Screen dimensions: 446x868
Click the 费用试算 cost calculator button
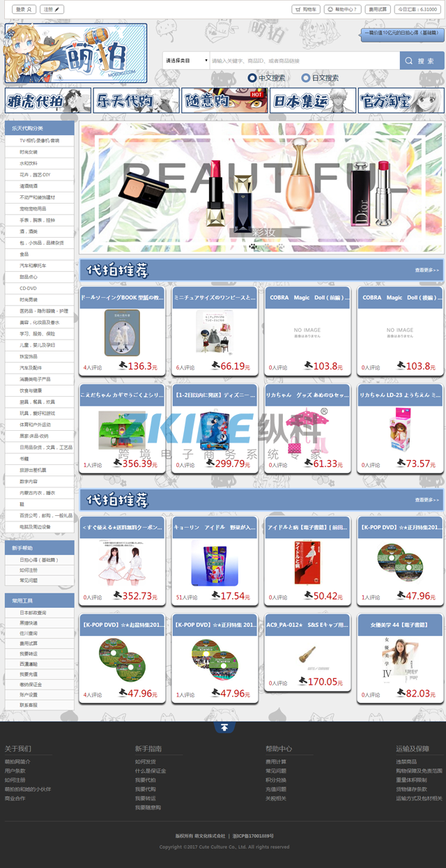point(378,10)
